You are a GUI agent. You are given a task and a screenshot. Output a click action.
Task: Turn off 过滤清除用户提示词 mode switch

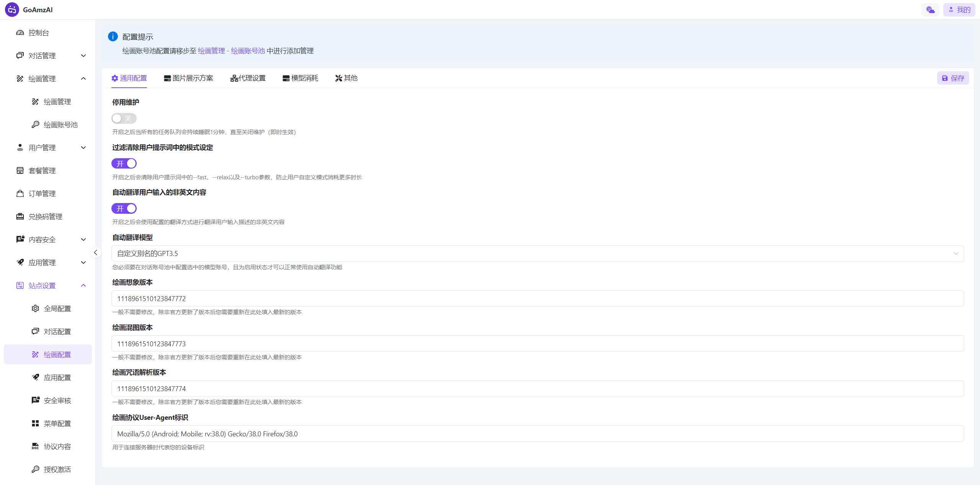[124, 164]
